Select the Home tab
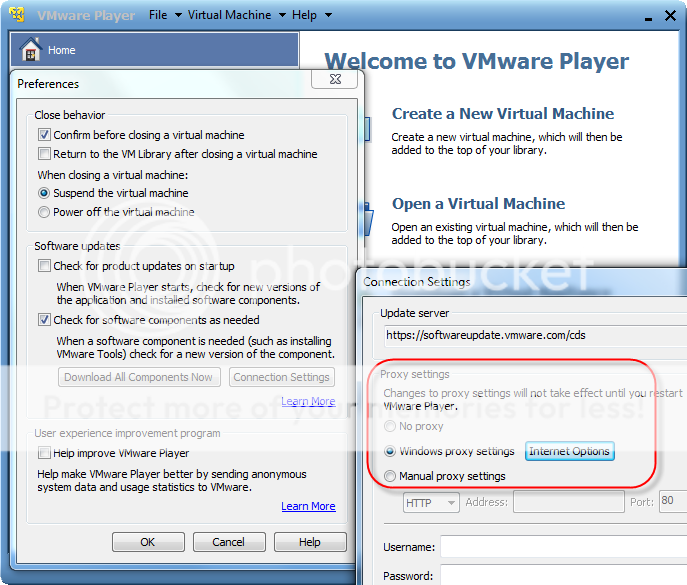This screenshot has width=687, height=585. [x=155, y=50]
